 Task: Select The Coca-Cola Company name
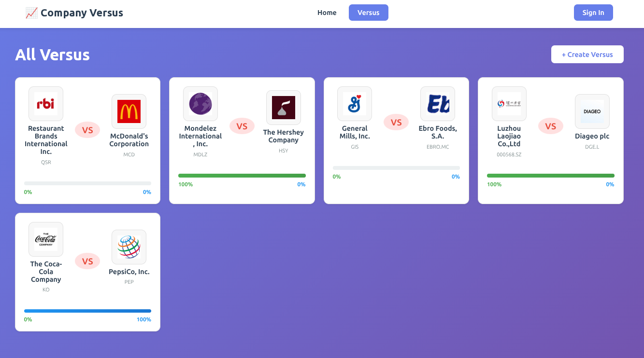pos(46,272)
